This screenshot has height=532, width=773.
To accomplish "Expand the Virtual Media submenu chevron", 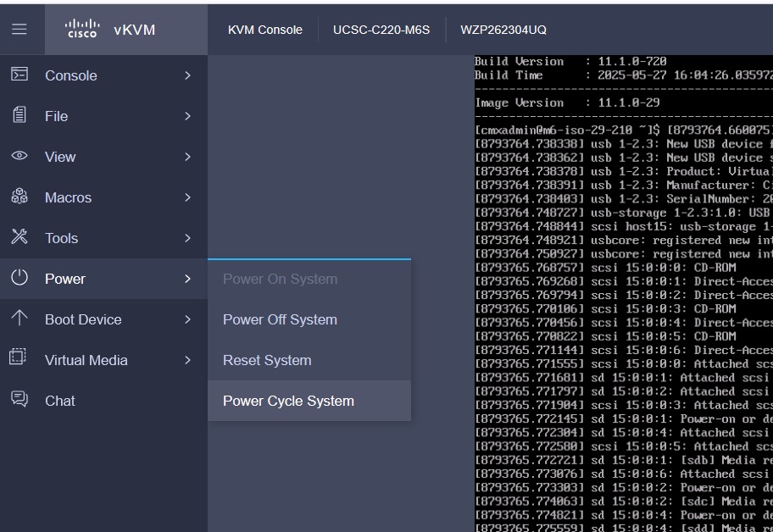I will click(x=189, y=359).
